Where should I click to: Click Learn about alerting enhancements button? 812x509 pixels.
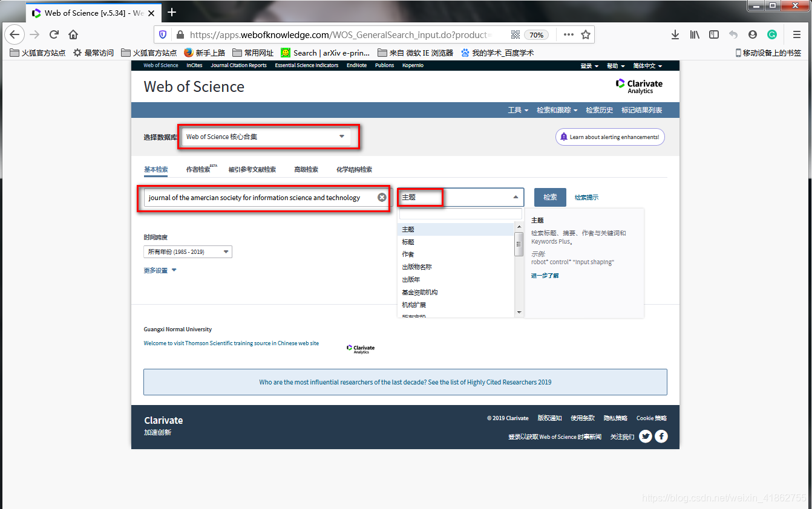[610, 137]
